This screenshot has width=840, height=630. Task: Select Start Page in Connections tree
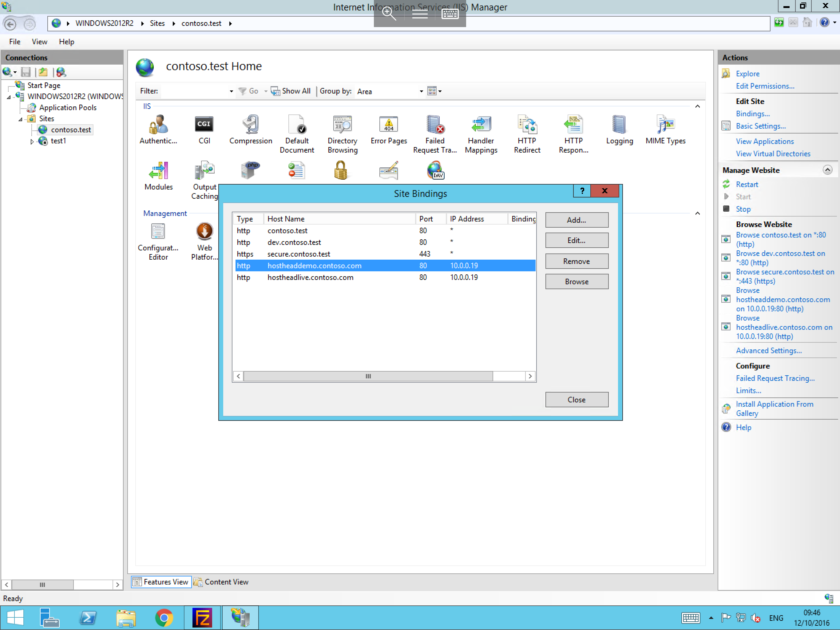pos(44,86)
